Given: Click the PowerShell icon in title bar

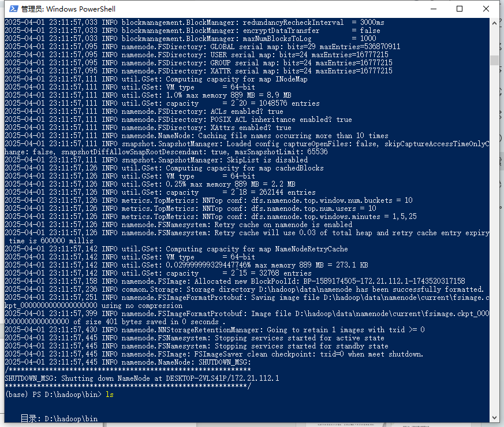Looking at the screenshot, I should coord(13,9).
